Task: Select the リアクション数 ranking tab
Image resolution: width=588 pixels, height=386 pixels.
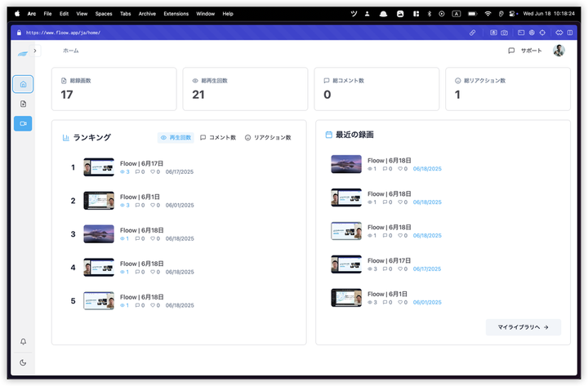Action: click(x=268, y=138)
